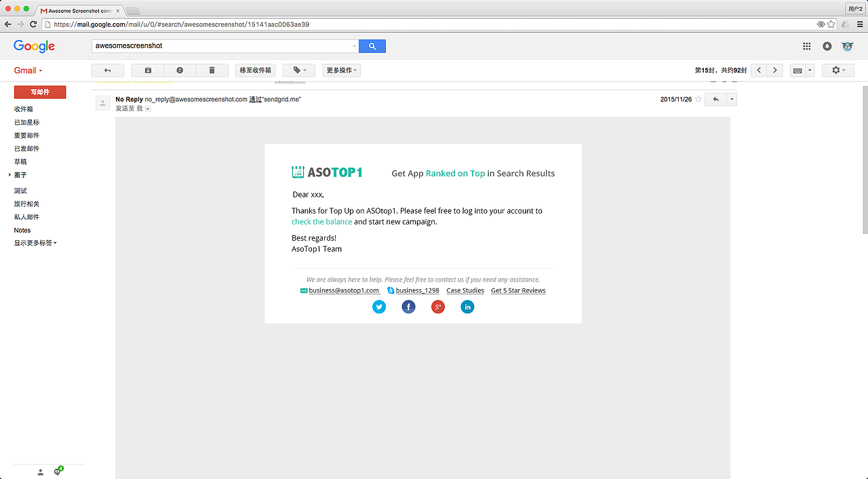Star this email from No Reply
The image size is (868, 479).
(698, 99)
